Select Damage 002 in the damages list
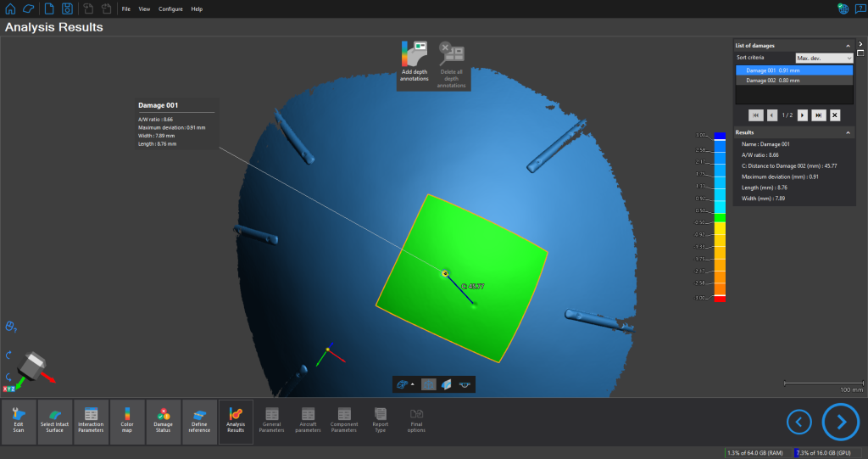The width and height of the screenshot is (868, 459). click(x=793, y=80)
